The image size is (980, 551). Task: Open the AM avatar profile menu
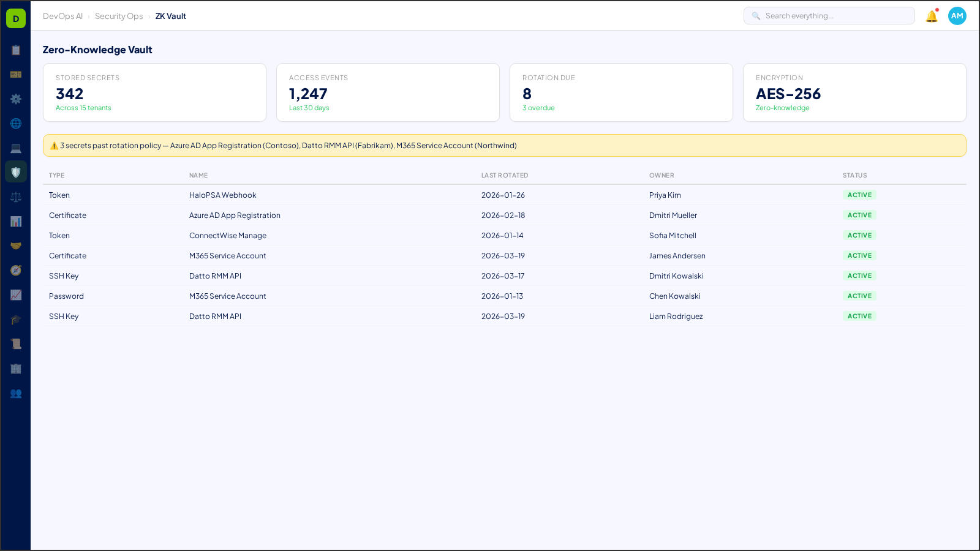point(957,16)
